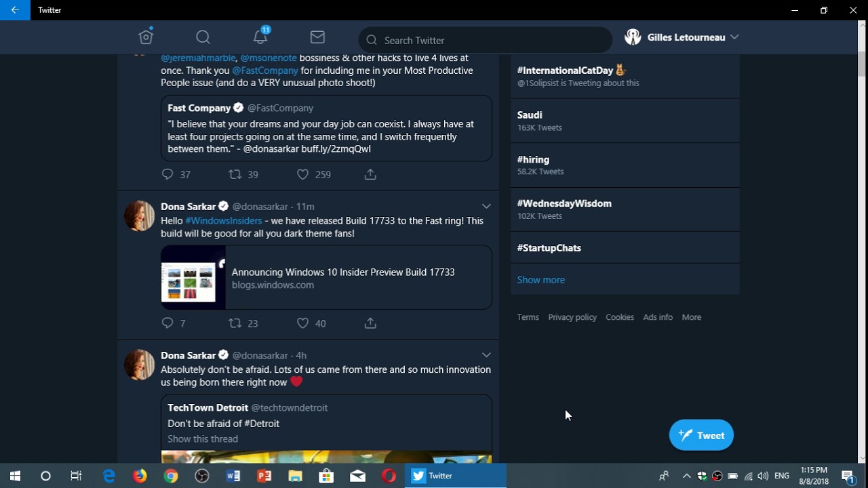The width and height of the screenshot is (868, 488).
Task: Open volume control in system tray
Action: click(x=763, y=476)
